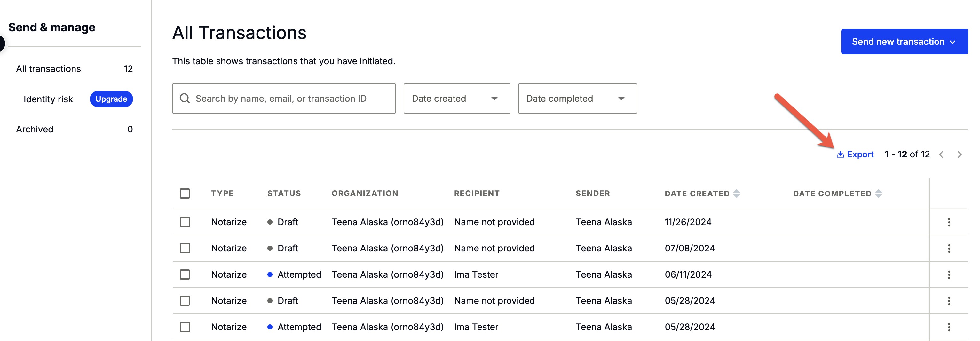Click date 11/26/2024 in table
This screenshot has height=341, width=980.
pyautogui.click(x=688, y=222)
